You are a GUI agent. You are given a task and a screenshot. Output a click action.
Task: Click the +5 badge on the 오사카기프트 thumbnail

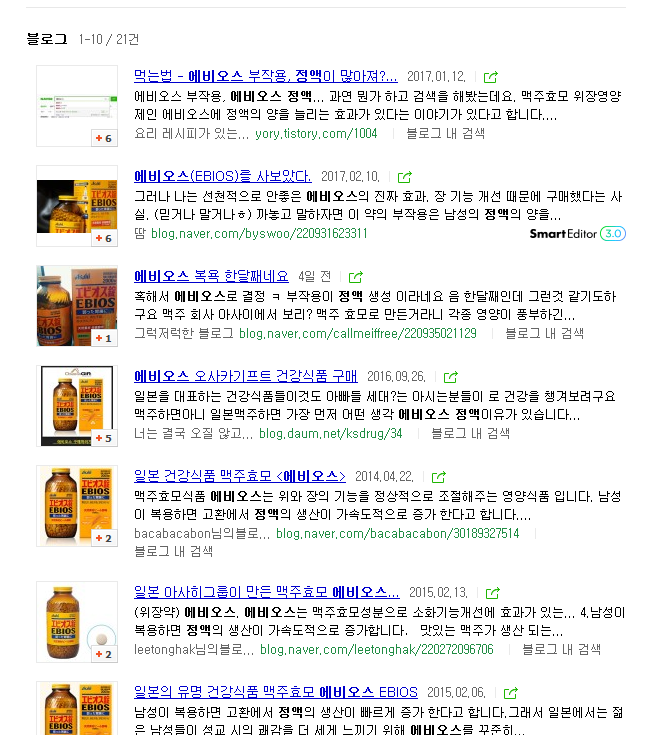tap(104, 438)
